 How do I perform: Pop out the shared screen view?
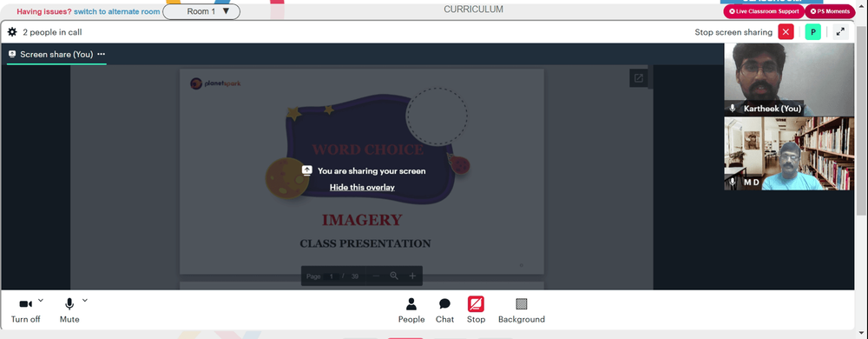point(638,78)
